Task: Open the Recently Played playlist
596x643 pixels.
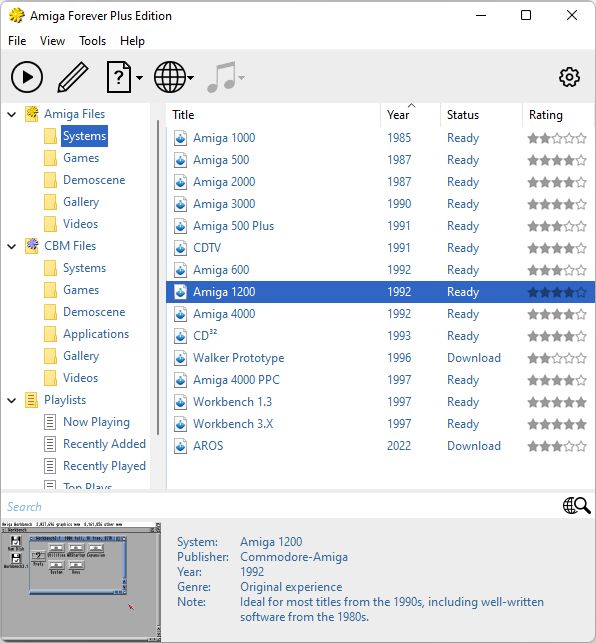Action: [104, 466]
